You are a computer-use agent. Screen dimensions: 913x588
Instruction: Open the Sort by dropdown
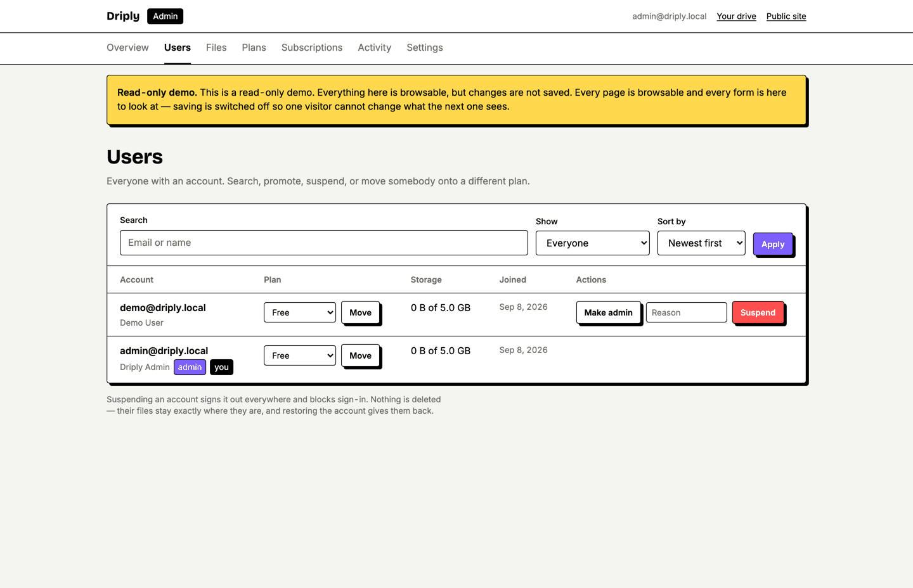click(701, 243)
